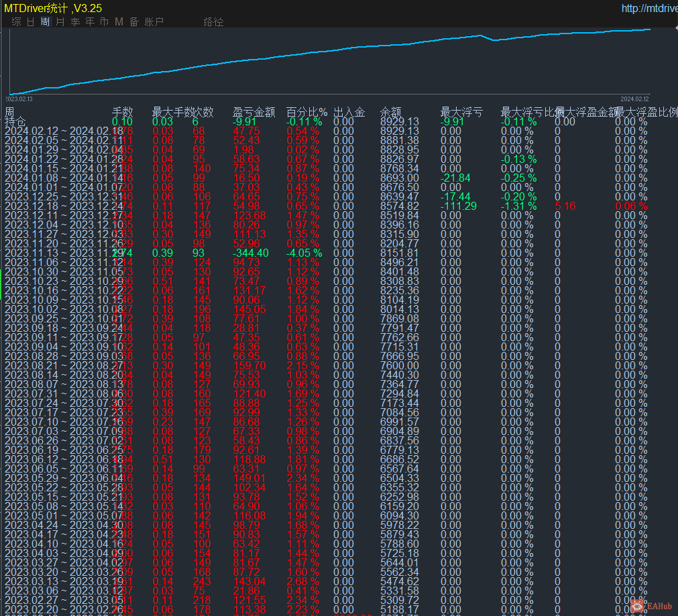Image resolution: width=678 pixels, height=616 pixels.
Task: Open the 账户 (account) tab
Action: (154, 21)
